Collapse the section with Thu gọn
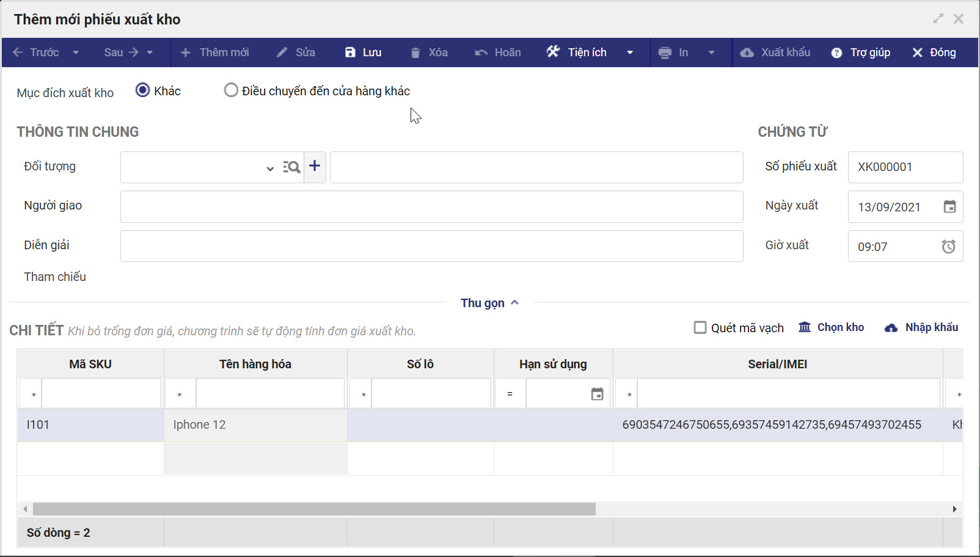The image size is (980, 557). pyautogui.click(x=489, y=303)
